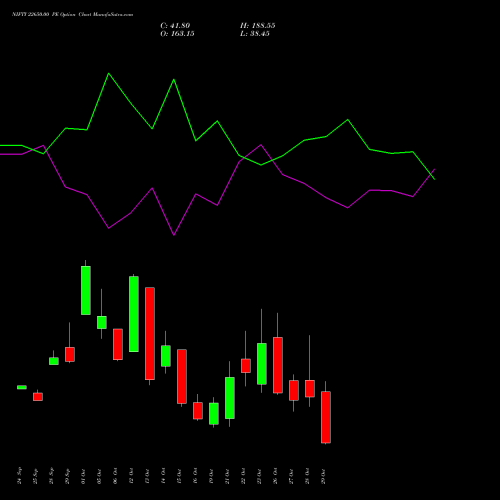Click the 25 Sep date label

[36, 476]
